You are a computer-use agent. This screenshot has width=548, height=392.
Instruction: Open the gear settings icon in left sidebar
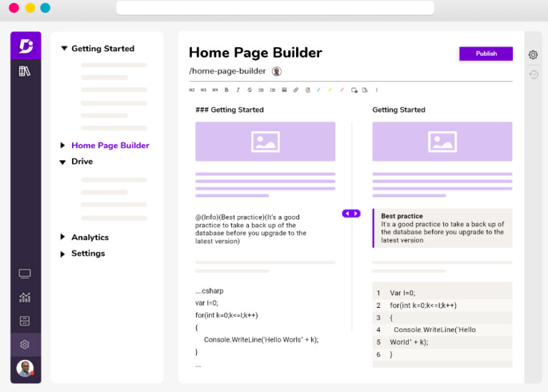(x=25, y=344)
